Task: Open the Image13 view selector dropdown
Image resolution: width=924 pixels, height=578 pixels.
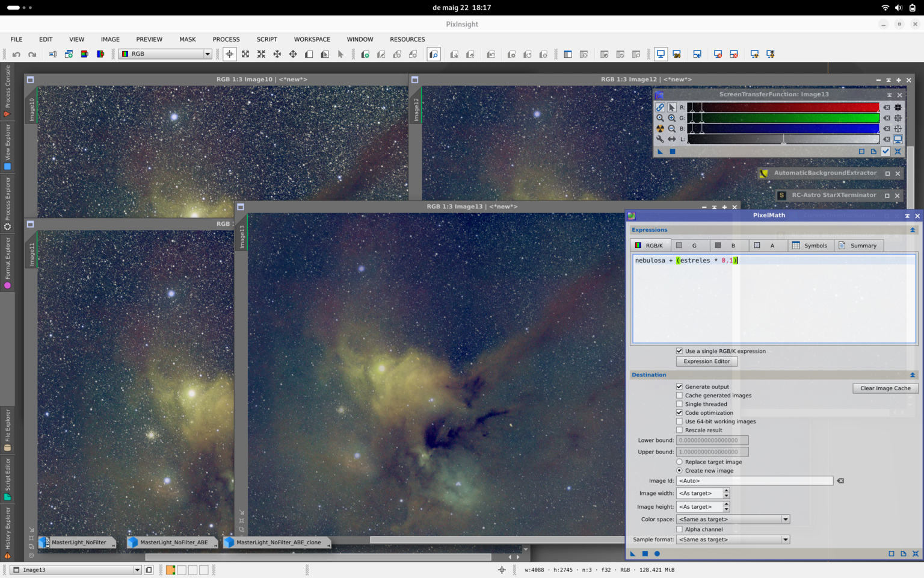Action: [76, 570]
